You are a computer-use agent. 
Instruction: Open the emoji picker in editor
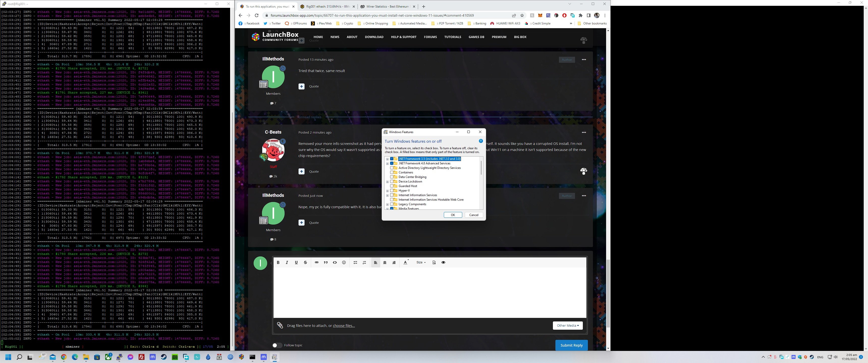[x=344, y=262]
